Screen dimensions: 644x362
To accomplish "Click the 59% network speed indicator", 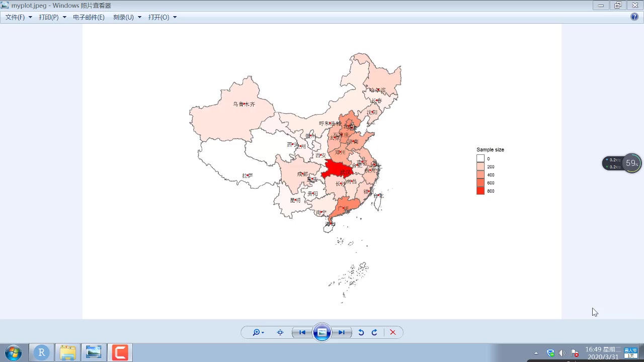I will tap(631, 162).
